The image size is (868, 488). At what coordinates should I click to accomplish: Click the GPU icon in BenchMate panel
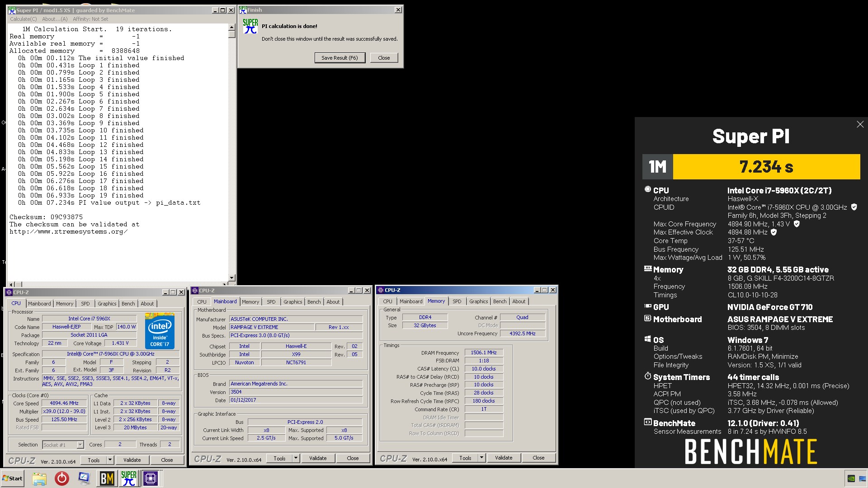[x=647, y=306]
